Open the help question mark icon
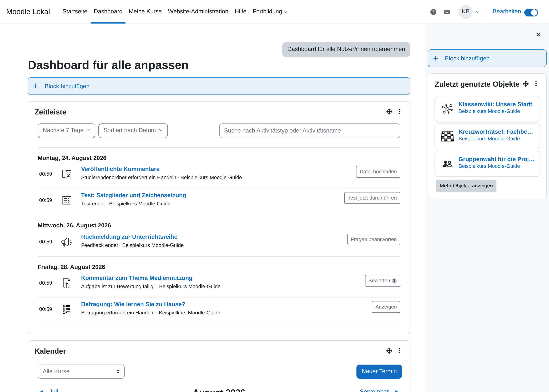This screenshot has height=392, width=549. pyautogui.click(x=433, y=12)
